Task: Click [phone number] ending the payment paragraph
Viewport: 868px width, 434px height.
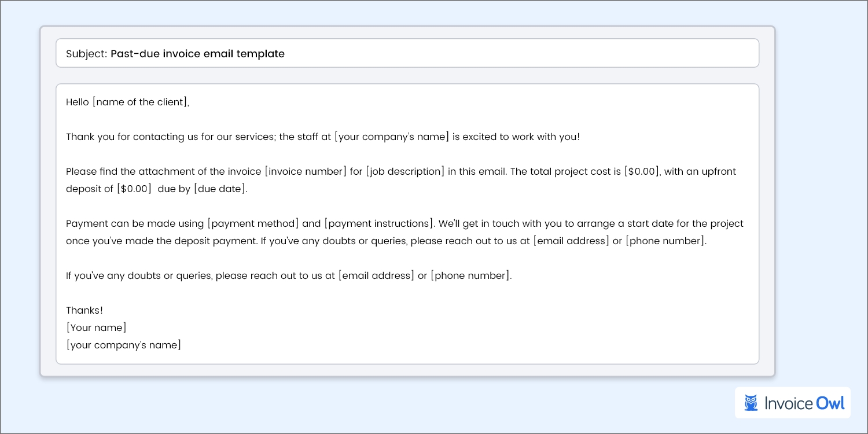Action: pos(665,241)
